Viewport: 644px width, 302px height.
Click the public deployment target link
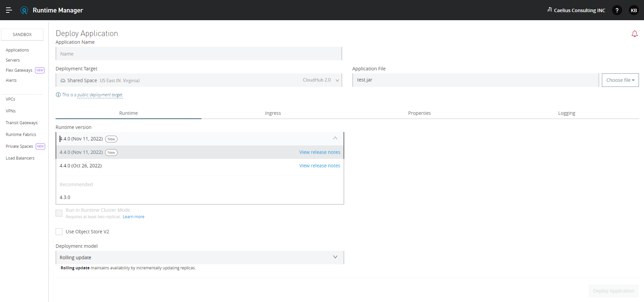(x=100, y=95)
